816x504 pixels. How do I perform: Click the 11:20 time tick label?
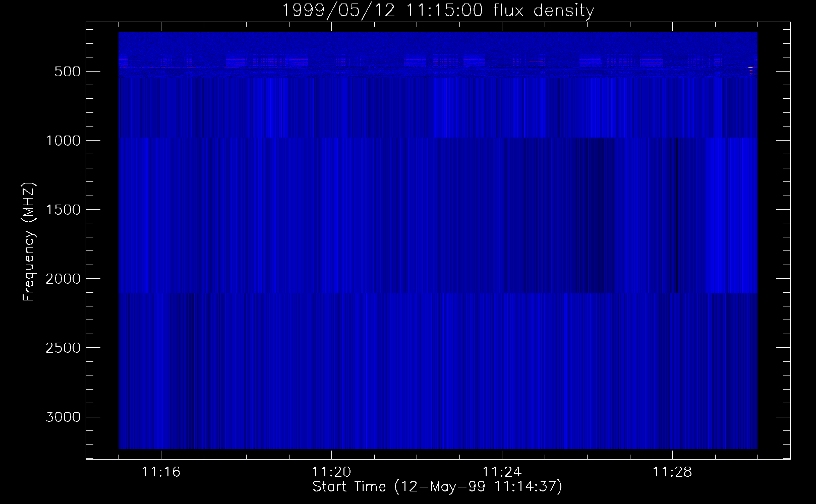(x=331, y=473)
